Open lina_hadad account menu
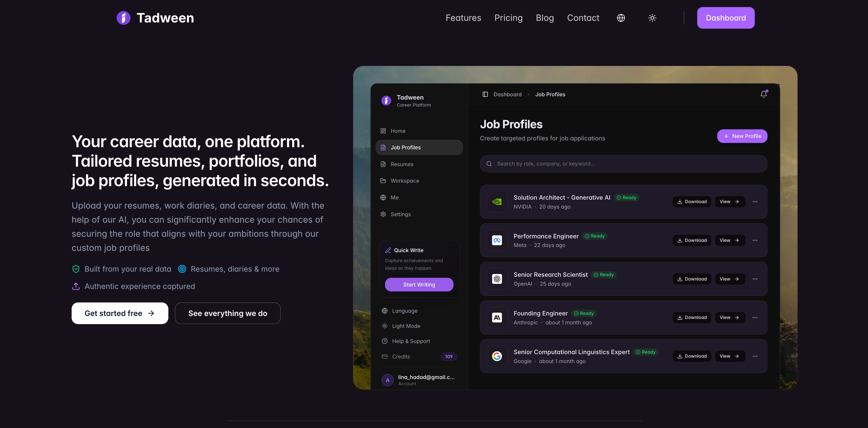868x428 pixels. point(419,380)
